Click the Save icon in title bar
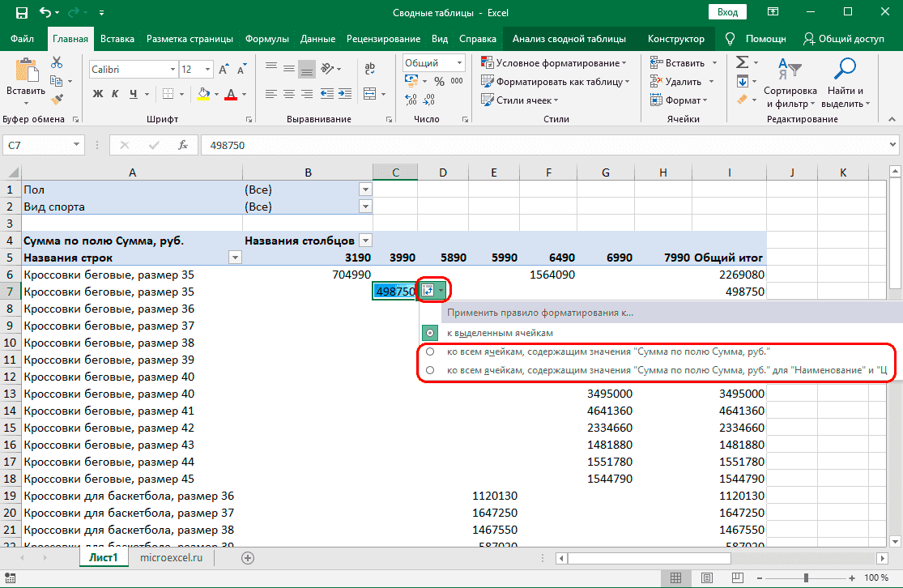This screenshot has height=588, width=903. pyautogui.click(x=22, y=12)
